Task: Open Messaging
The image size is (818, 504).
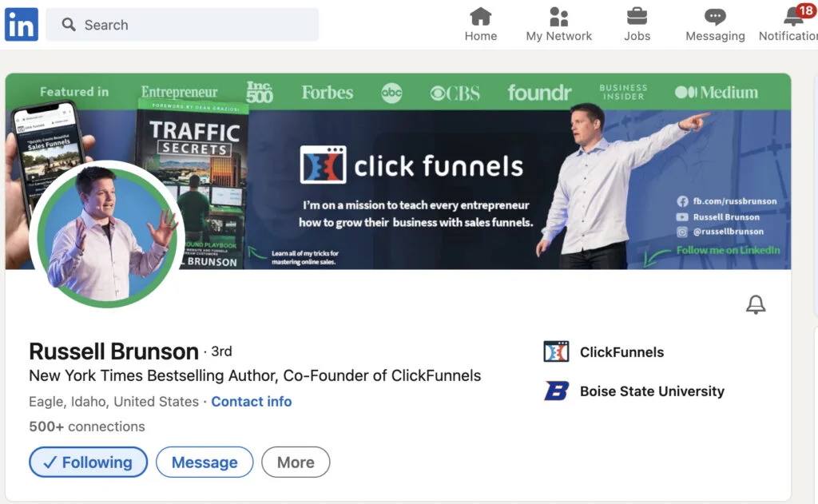Action: pyautogui.click(x=715, y=25)
